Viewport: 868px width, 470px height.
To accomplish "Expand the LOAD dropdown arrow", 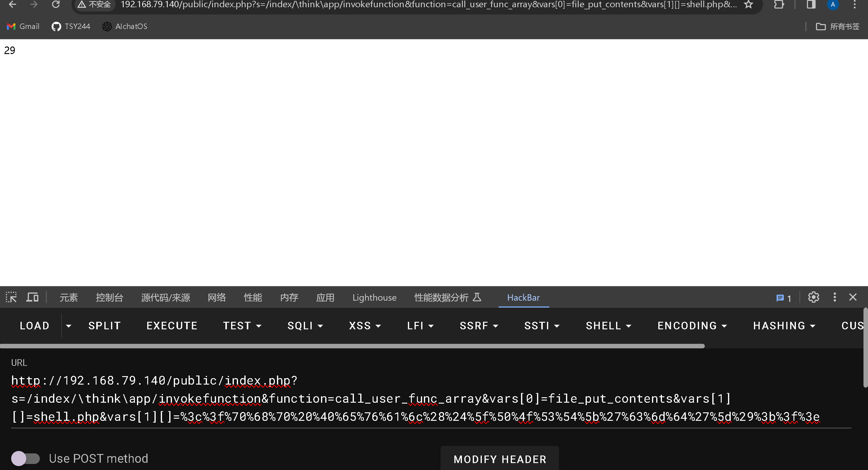I will click(x=68, y=326).
